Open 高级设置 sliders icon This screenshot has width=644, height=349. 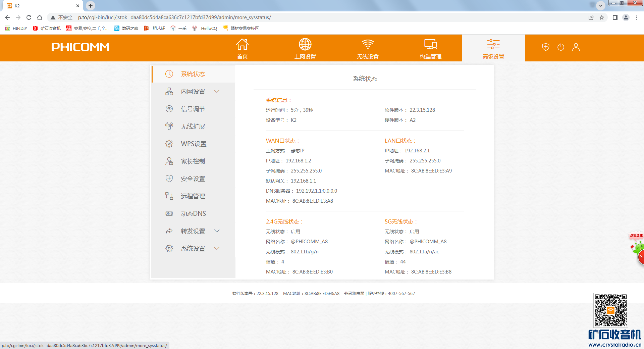click(x=493, y=44)
